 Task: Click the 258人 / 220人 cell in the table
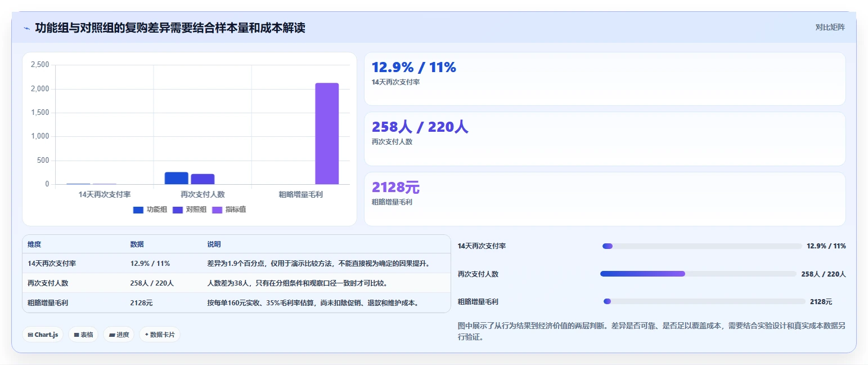pos(152,283)
